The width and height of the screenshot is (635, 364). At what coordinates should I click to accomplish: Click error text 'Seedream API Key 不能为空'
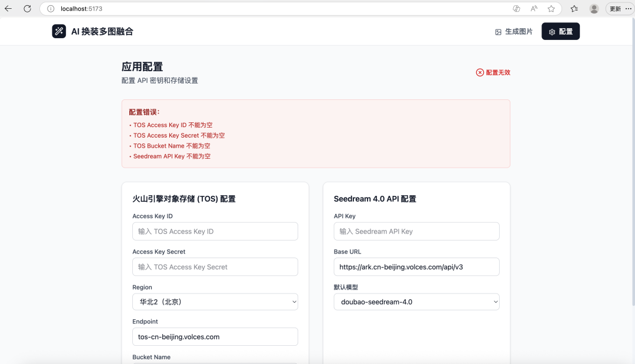point(172,156)
